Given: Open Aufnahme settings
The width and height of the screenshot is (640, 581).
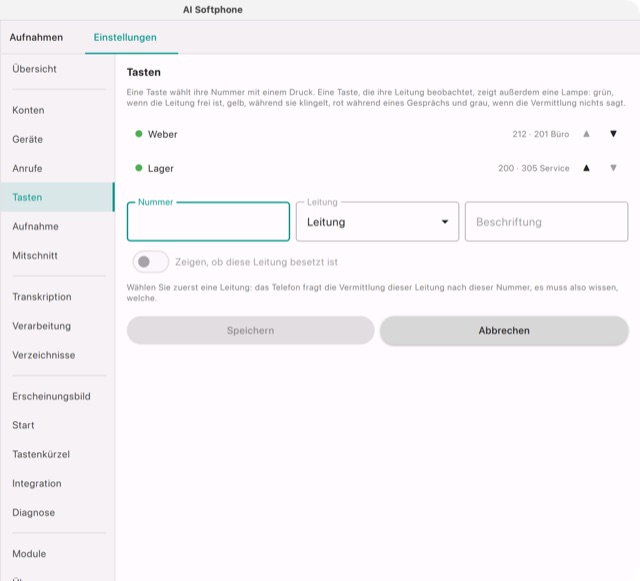Looking at the screenshot, I should pos(58,226).
